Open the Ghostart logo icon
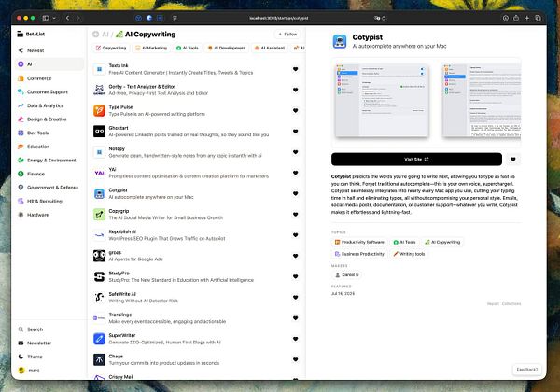 pos(99,132)
